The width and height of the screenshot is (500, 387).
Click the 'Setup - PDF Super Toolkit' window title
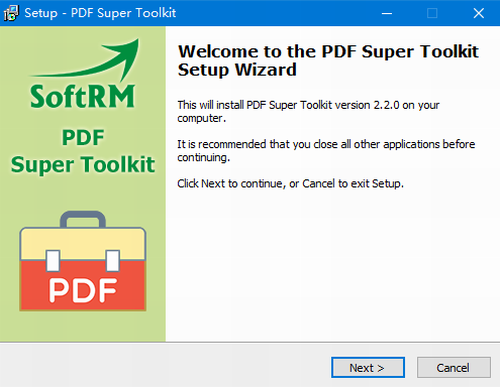click(x=100, y=13)
